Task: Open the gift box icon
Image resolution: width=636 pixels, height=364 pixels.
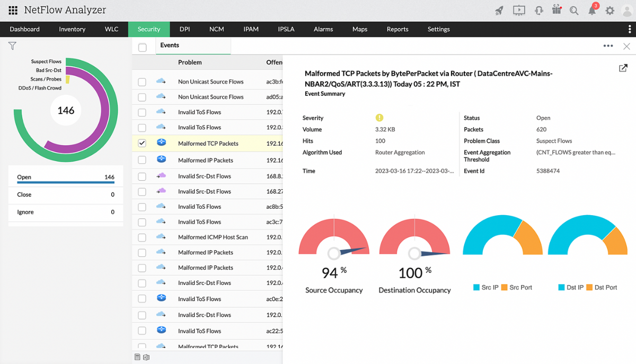Action: pyautogui.click(x=556, y=10)
